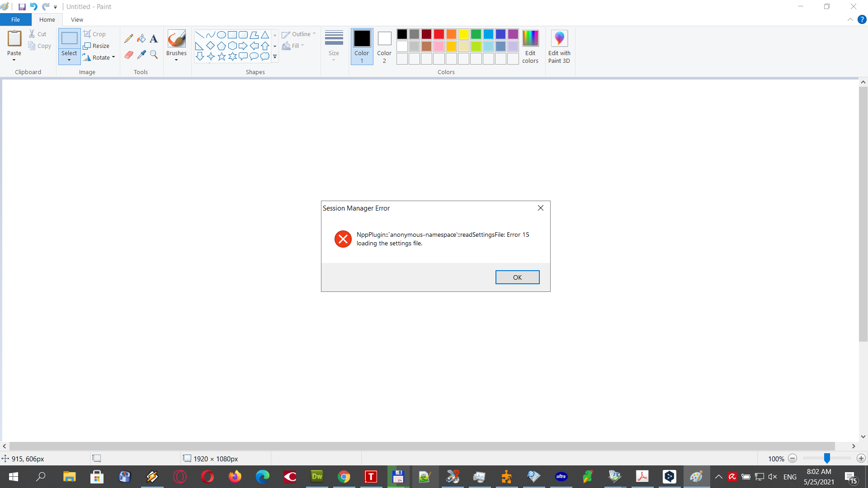
Task: Choose the Curve shape
Action: (210, 35)
